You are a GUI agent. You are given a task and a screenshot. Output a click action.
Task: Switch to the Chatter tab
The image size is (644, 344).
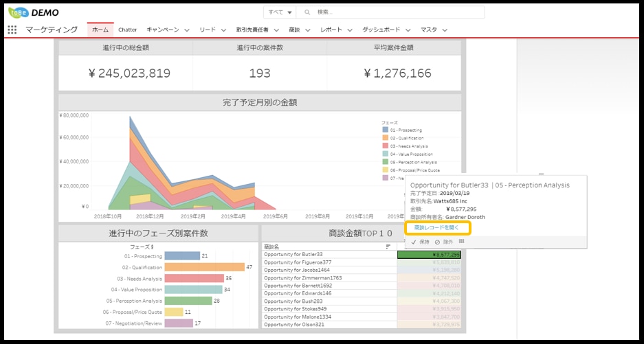pos(127,30)
